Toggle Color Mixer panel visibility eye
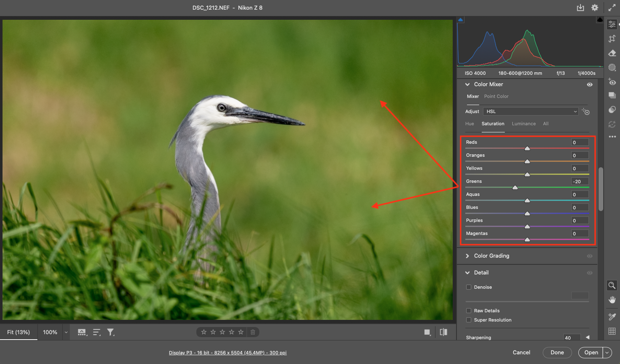This screenshot has height=364, width=620. [x=590, y=84]
